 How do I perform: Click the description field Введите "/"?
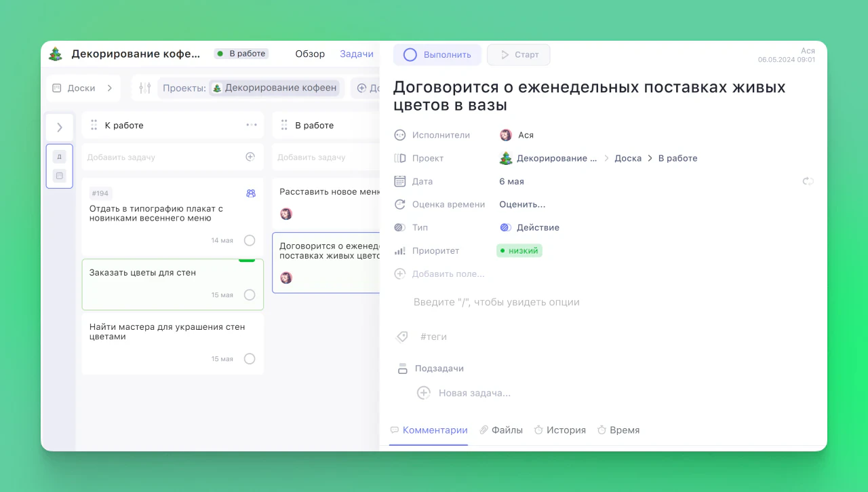click(496, 302)
